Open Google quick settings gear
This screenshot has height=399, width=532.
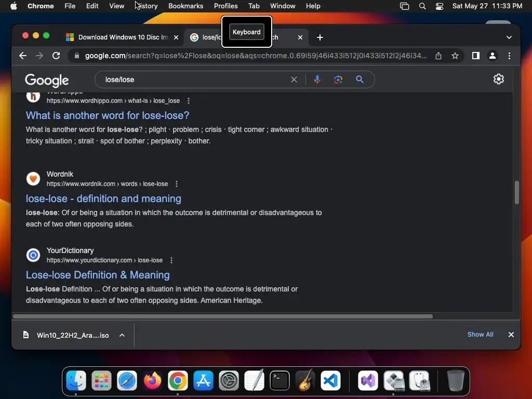(x=498, y=79)
